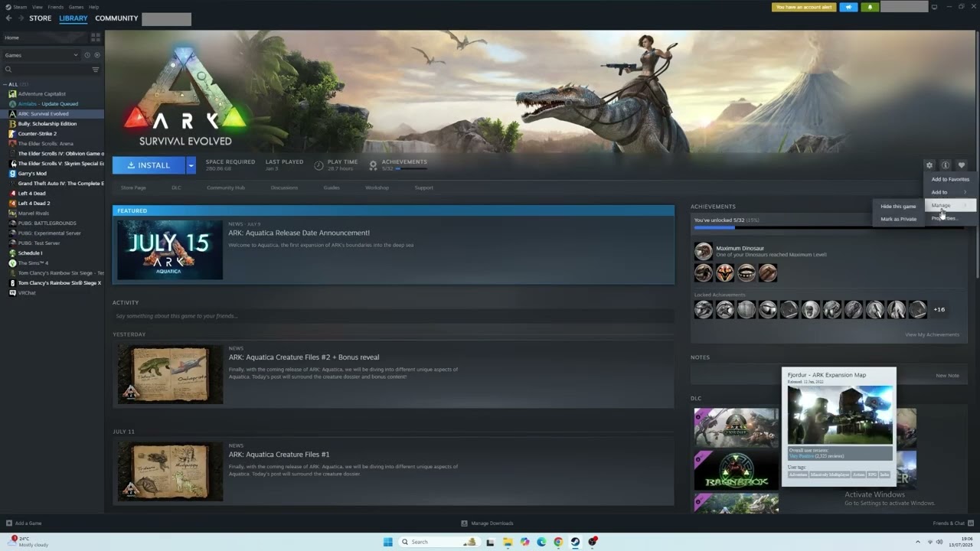Click the achievements progress bar
Image resolution: width=980 pixels, height=551 pixels.
828,227
